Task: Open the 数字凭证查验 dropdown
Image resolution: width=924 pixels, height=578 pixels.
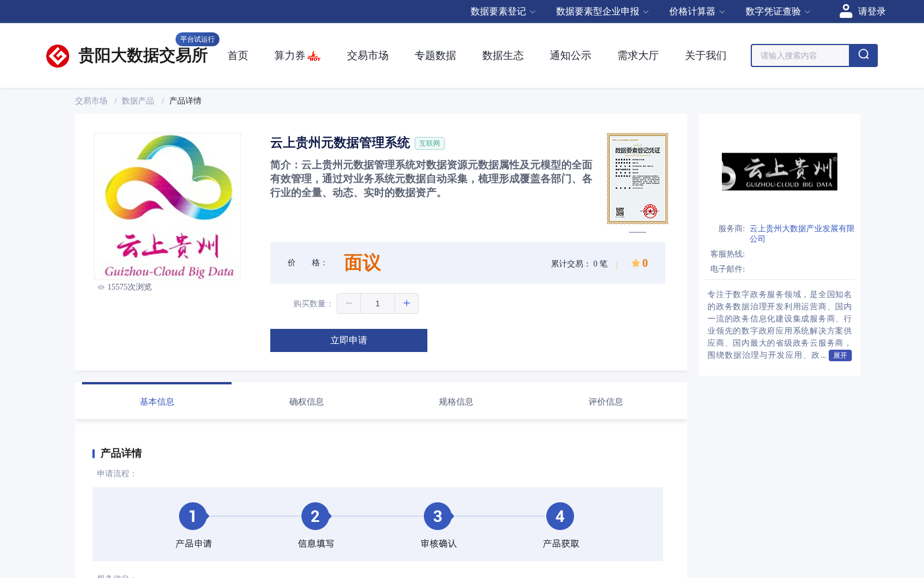Action: [778, 12]
